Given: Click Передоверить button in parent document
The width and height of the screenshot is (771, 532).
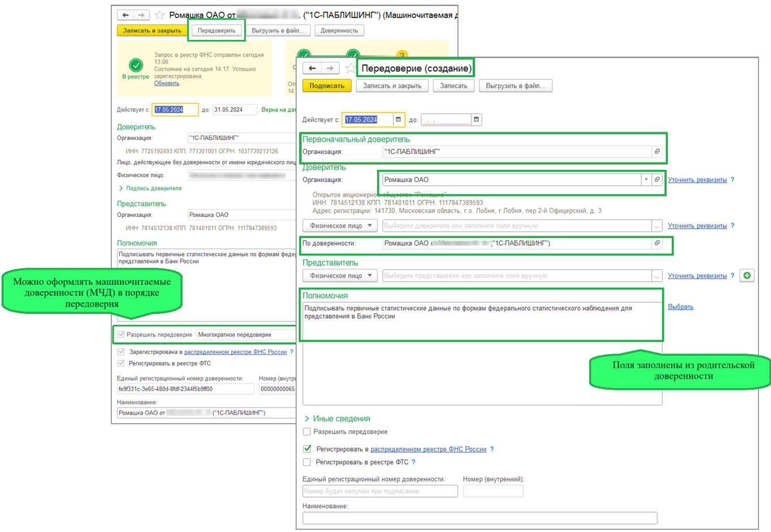Looking at the screenshot, I should 216,31.
